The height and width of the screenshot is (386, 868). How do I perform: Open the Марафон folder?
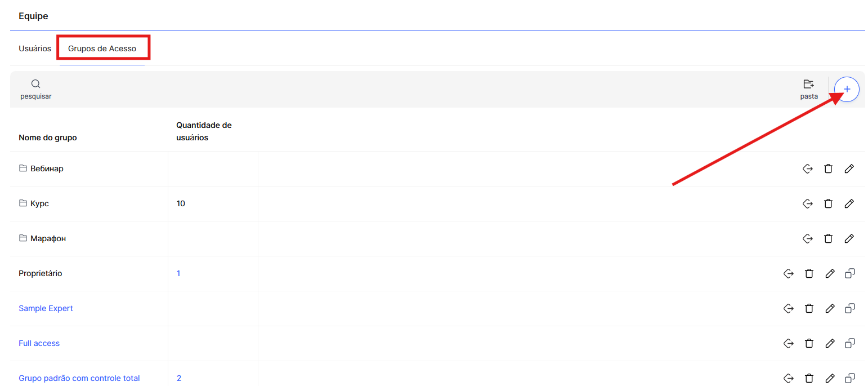pos(48,238)
